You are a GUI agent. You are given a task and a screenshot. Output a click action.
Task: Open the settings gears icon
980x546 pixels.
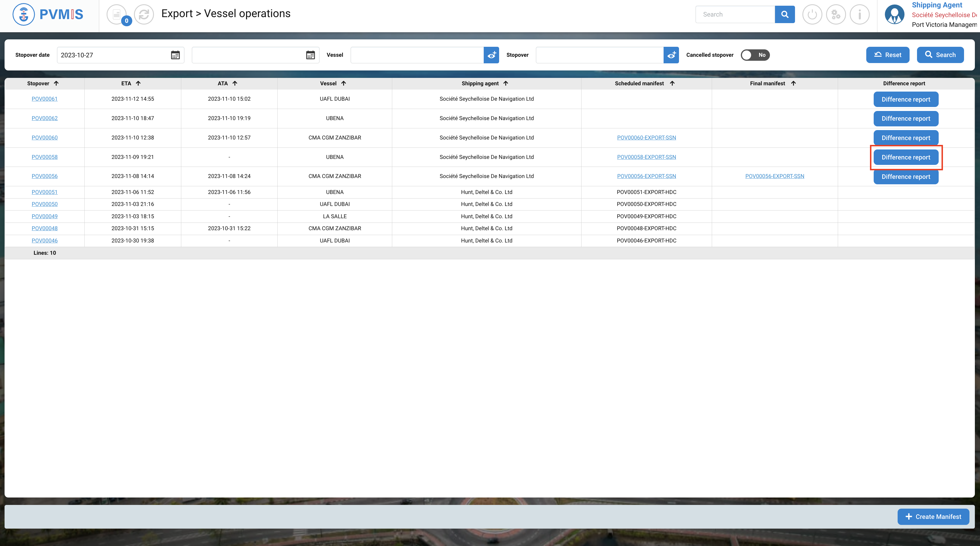tap(836, 15)
